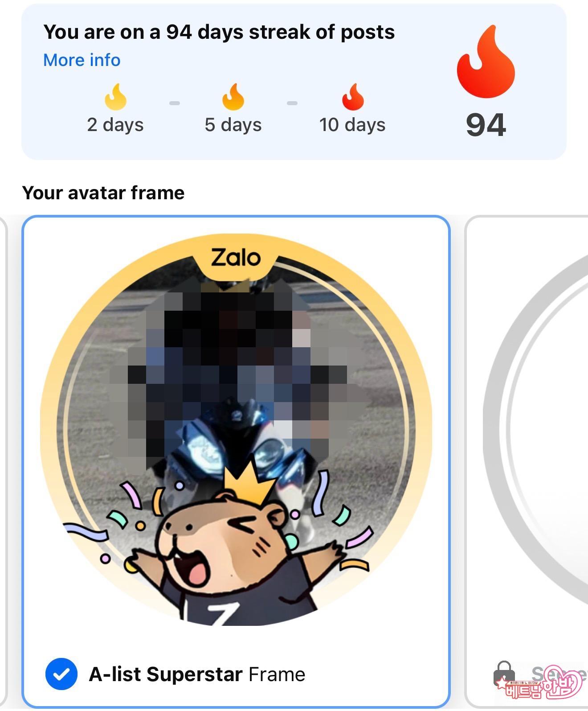Tap the large red streak flame icon

coord(486,62)
